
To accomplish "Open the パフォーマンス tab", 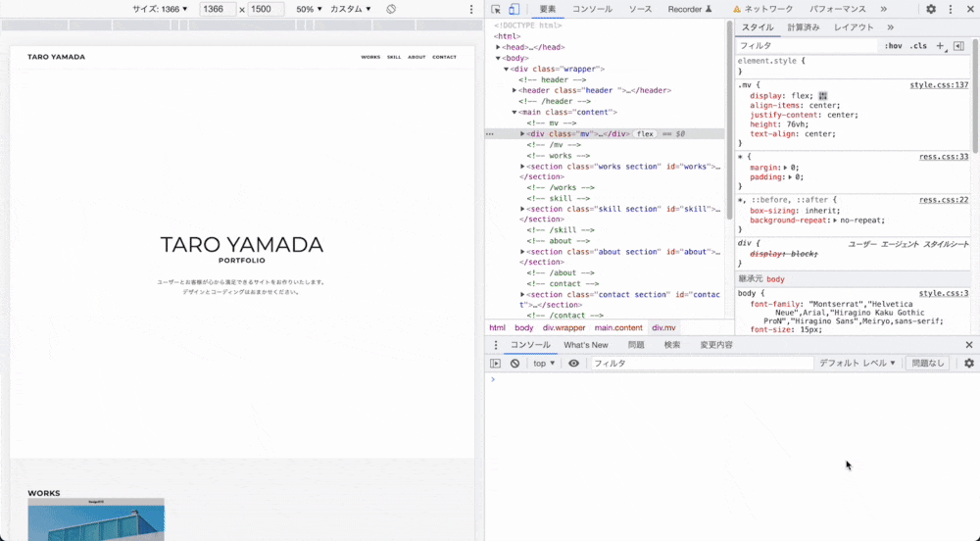I will click(x=838, y=10).
